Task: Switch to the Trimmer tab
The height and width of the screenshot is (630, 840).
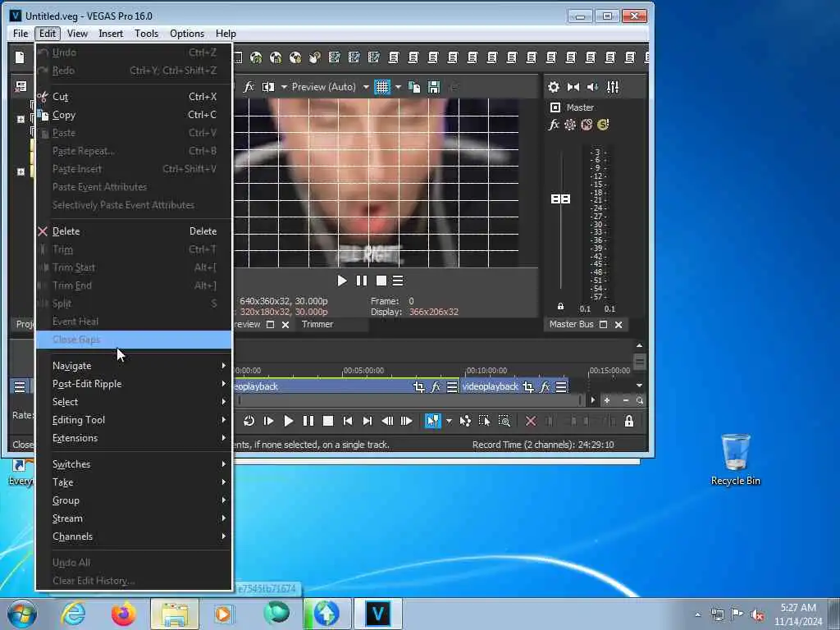Action: [x=317, y=324]
